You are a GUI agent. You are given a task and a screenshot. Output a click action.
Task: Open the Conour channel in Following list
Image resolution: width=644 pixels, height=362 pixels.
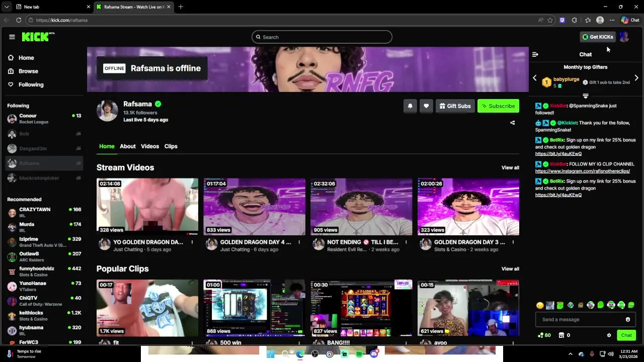[x=44, y=119]
